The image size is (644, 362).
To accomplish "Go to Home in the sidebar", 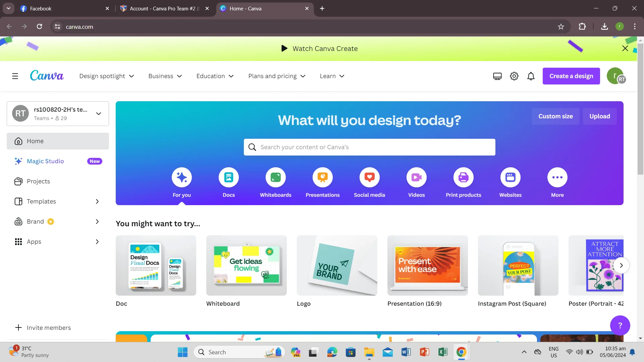I will (x=58, y=141).
